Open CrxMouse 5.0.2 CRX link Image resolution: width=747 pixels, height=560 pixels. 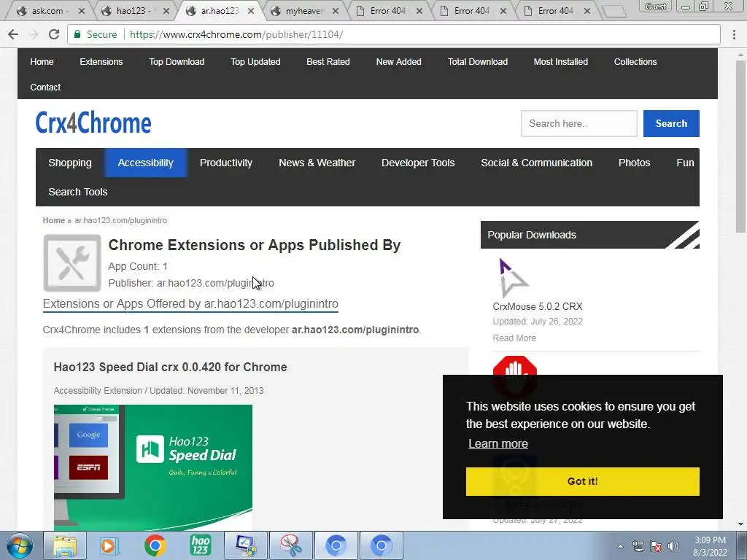538,307
